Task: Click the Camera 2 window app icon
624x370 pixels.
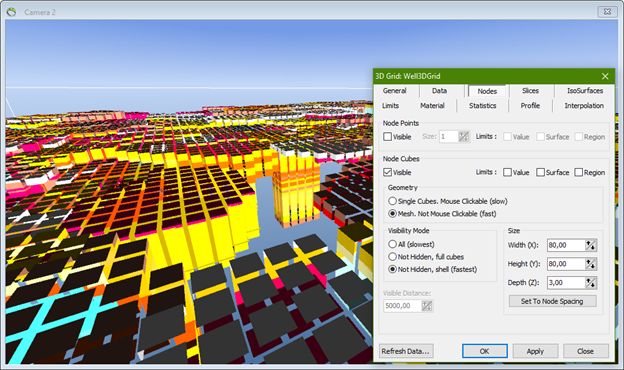Action: (x=12, y=12)
